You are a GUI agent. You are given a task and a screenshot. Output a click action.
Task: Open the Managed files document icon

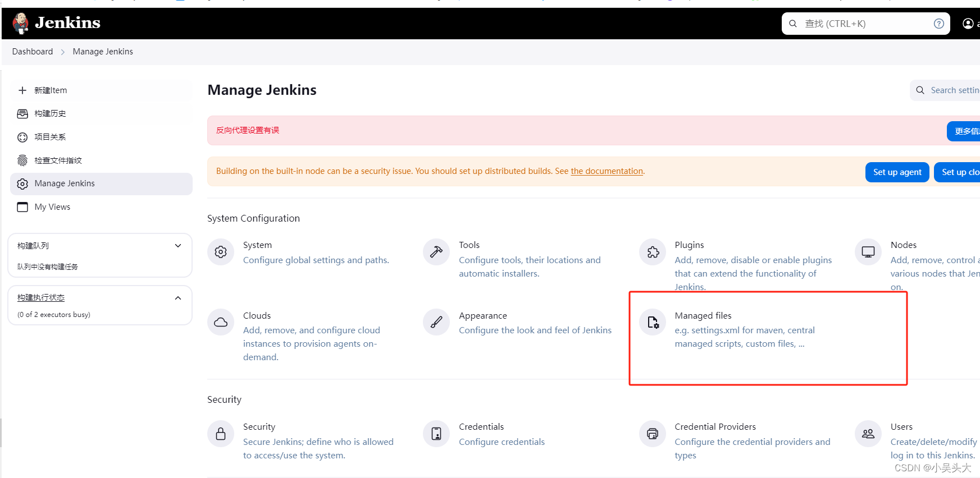click(x=653, y=322)
